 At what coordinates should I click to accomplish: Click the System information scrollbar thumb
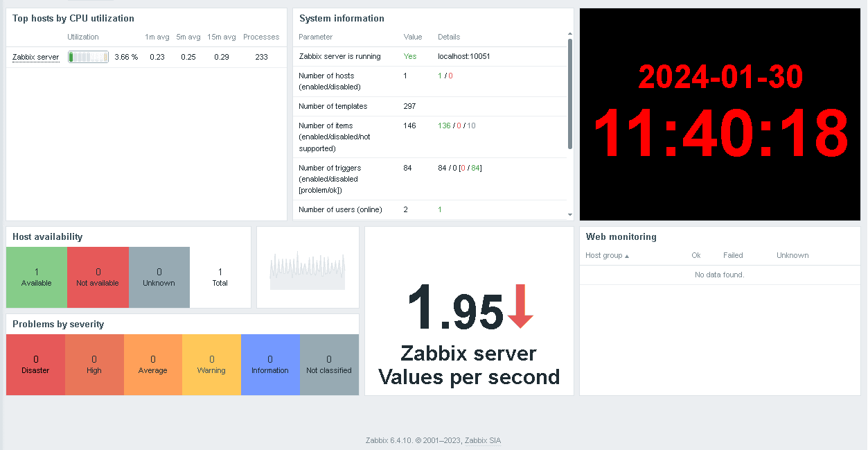(x=570, y=94)
